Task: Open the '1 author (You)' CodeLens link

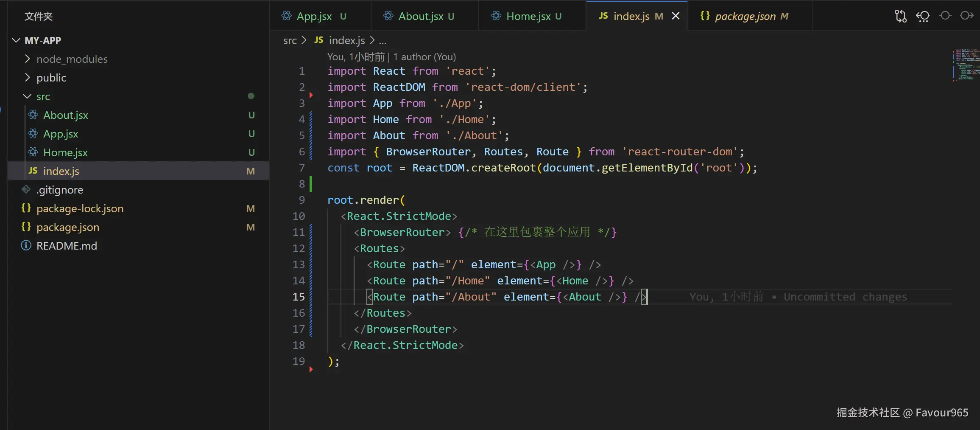Action: (x=424, y=56)
